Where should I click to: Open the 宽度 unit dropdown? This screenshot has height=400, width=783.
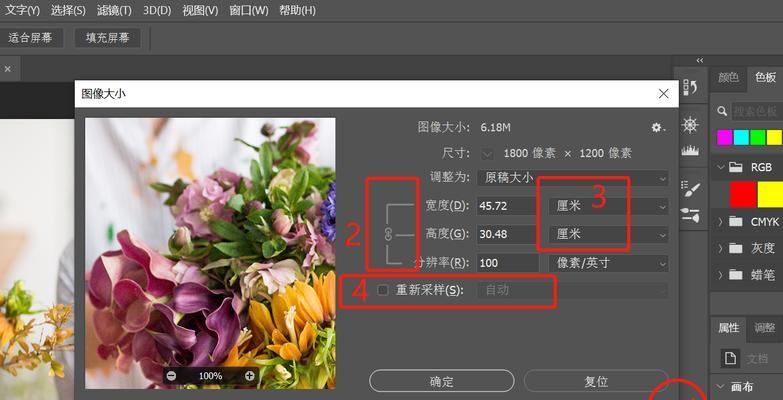pos(609,206)
